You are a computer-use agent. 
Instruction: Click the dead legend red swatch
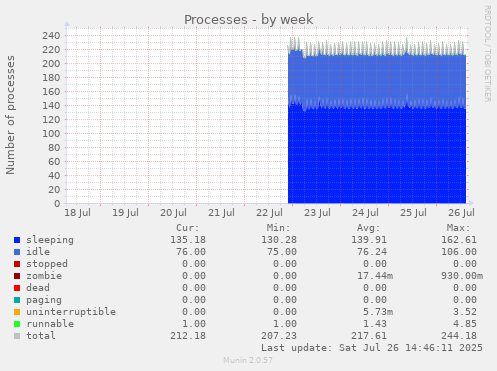coord(17,288)
